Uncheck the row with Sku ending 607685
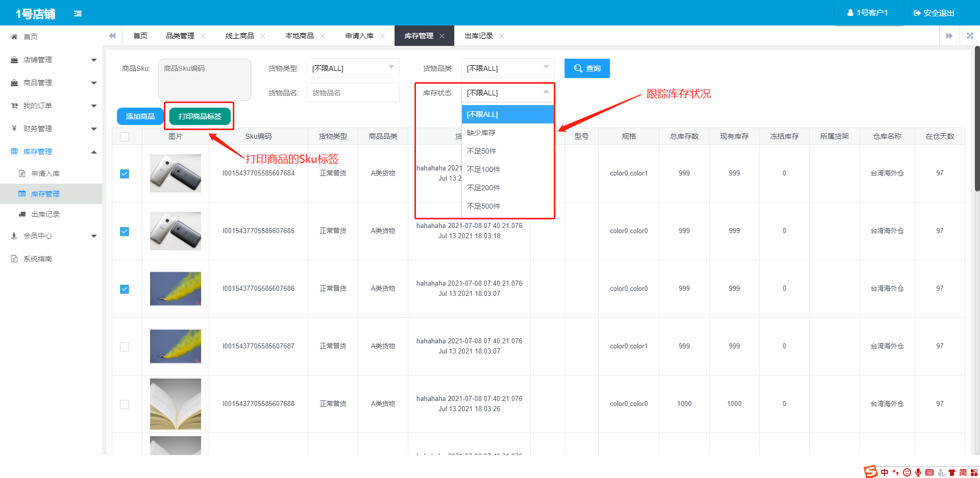The width and height of the screenshot is (980, 478). (125, 232)
